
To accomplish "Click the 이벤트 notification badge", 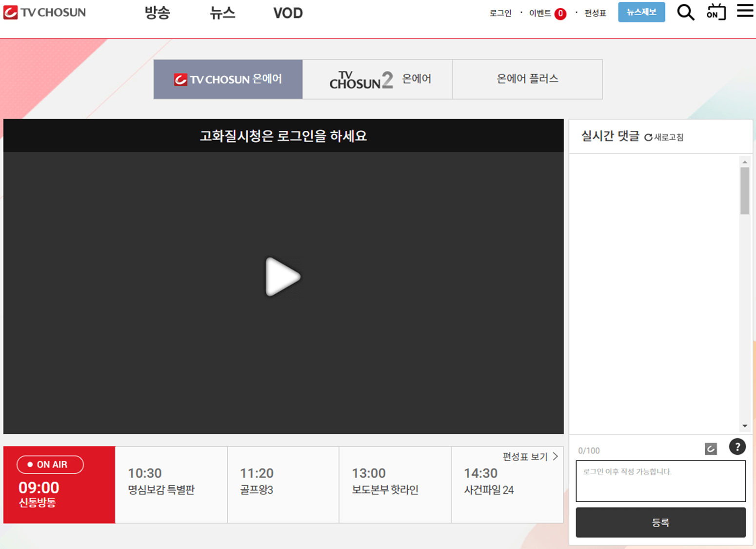I will click(x=559, y=13).
